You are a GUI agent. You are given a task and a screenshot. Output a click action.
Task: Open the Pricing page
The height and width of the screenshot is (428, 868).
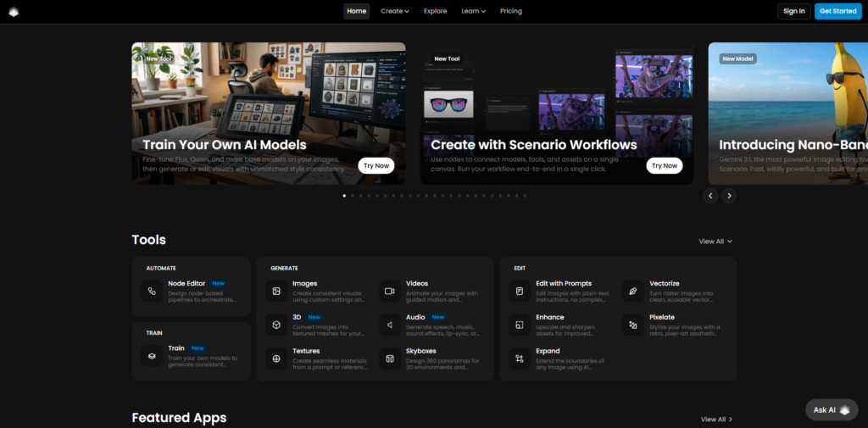pos(511,11)
